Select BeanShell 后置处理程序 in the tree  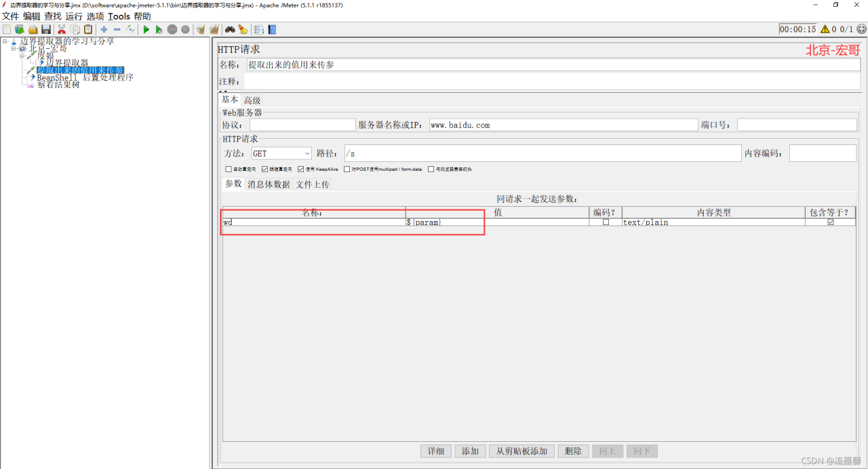tap(85, 77)
